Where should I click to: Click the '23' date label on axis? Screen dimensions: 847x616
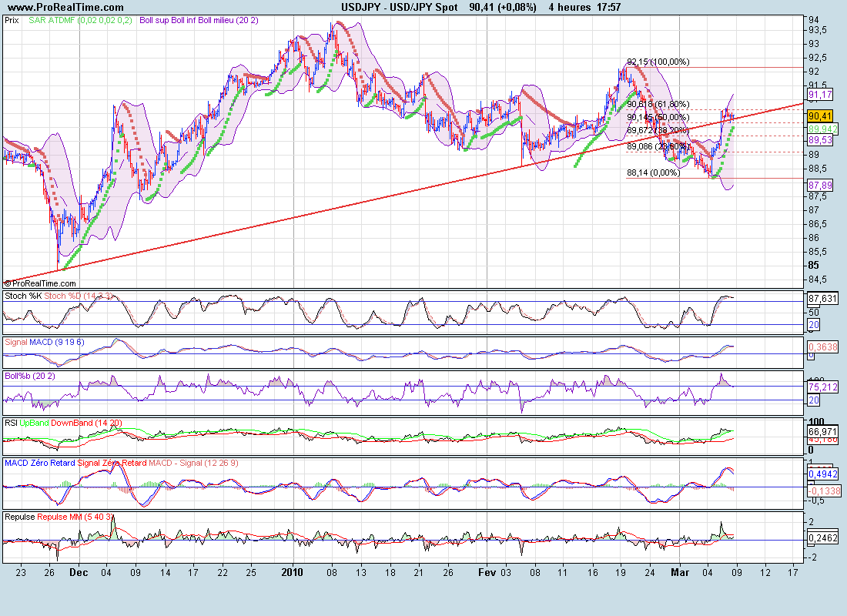tap(21, 572)
